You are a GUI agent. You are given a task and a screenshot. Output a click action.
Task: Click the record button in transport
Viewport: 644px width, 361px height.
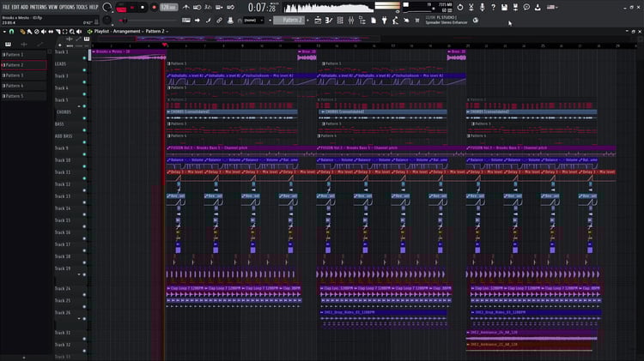coord(154,8)
